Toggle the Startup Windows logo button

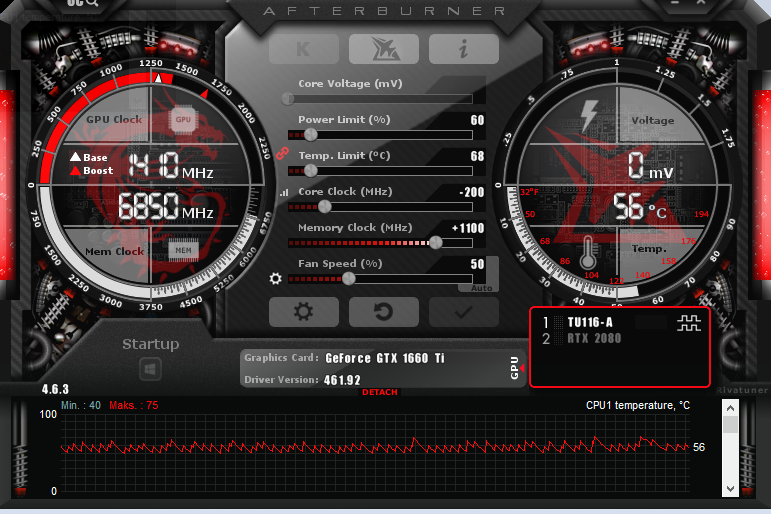point(150,369)
